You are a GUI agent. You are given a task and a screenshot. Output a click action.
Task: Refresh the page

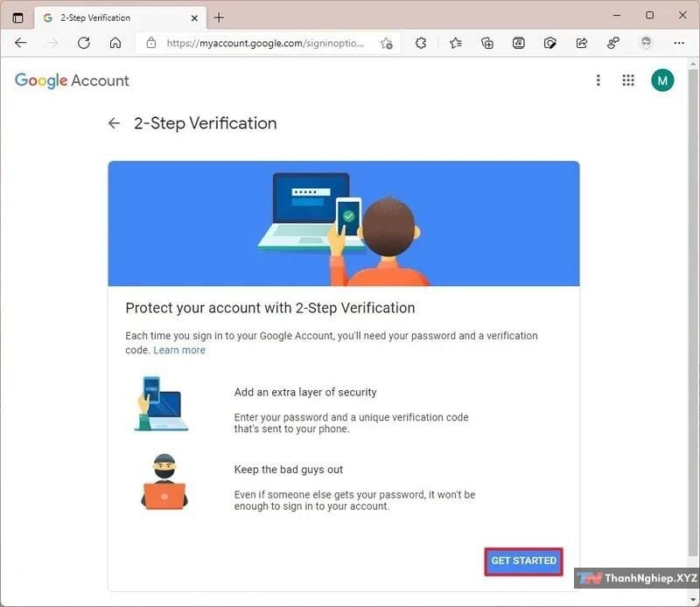click(x=83, y=43)
